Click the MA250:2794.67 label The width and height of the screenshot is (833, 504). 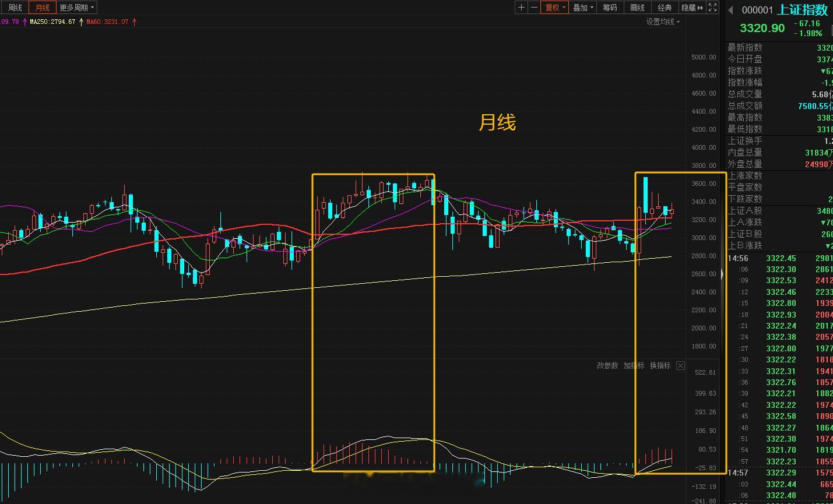tap(52, 22)
